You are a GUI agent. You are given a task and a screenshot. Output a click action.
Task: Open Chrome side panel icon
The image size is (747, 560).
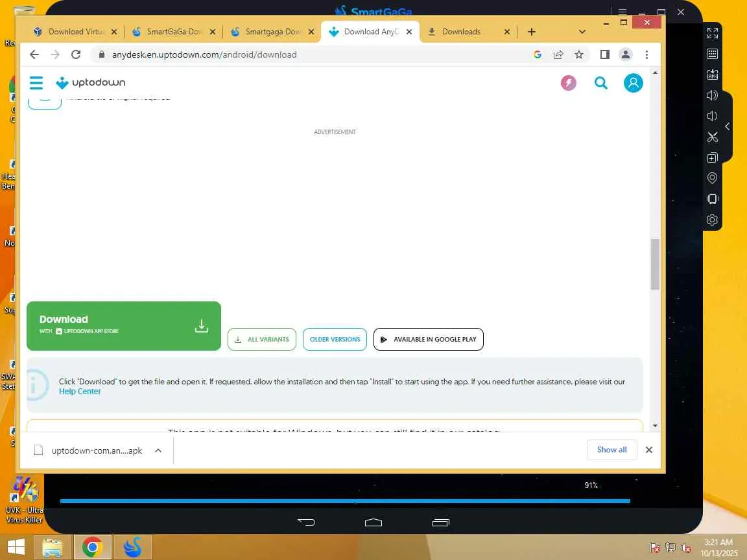click(604, 54)
